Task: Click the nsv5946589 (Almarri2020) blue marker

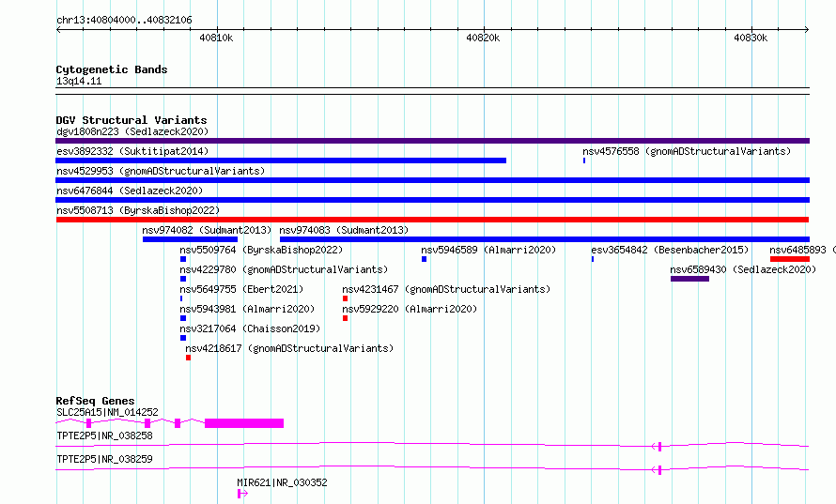Action: tap(424, 259)
